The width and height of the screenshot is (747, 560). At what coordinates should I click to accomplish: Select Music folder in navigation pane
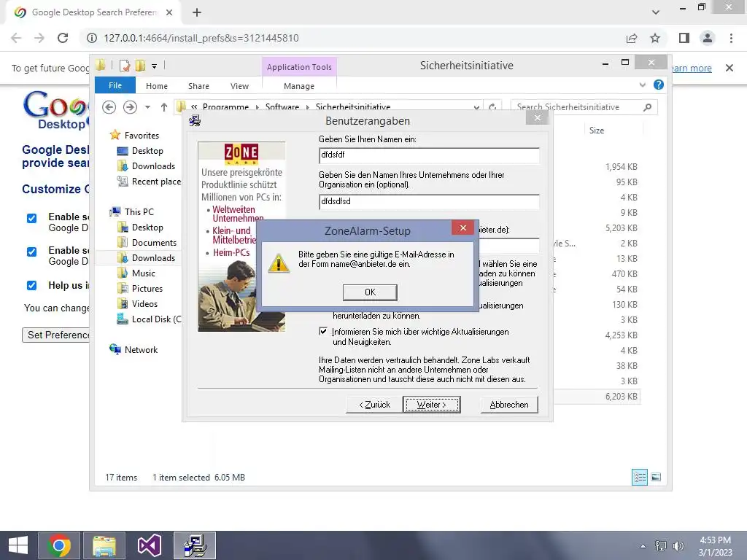144,273
